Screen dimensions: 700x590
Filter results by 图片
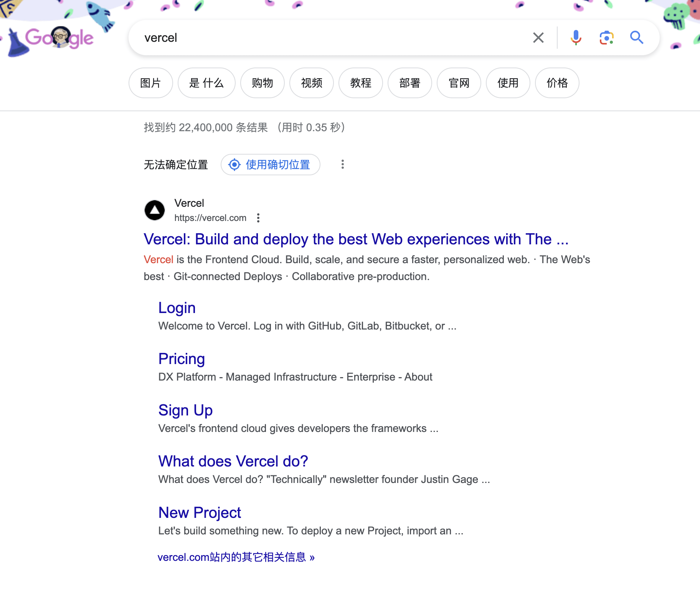click(x=150, y=83)
